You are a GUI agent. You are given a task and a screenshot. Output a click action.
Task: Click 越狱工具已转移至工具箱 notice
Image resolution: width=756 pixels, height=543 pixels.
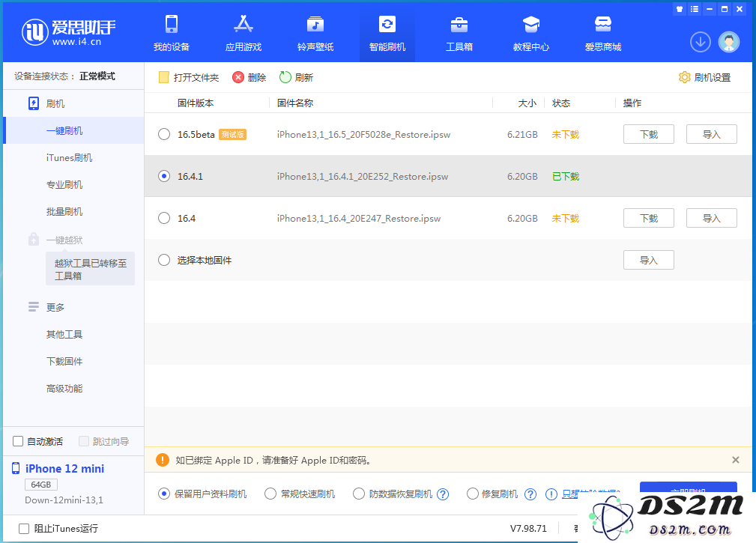coord(90,269)
